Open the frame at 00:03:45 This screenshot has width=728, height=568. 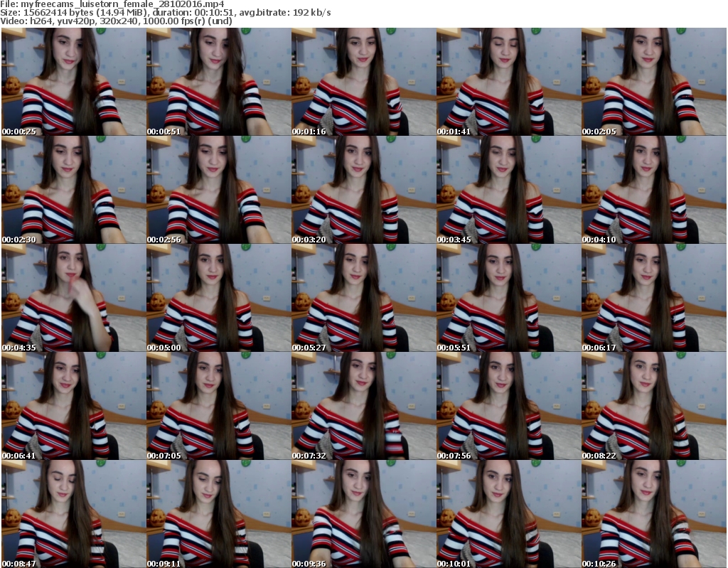(508, 190)
